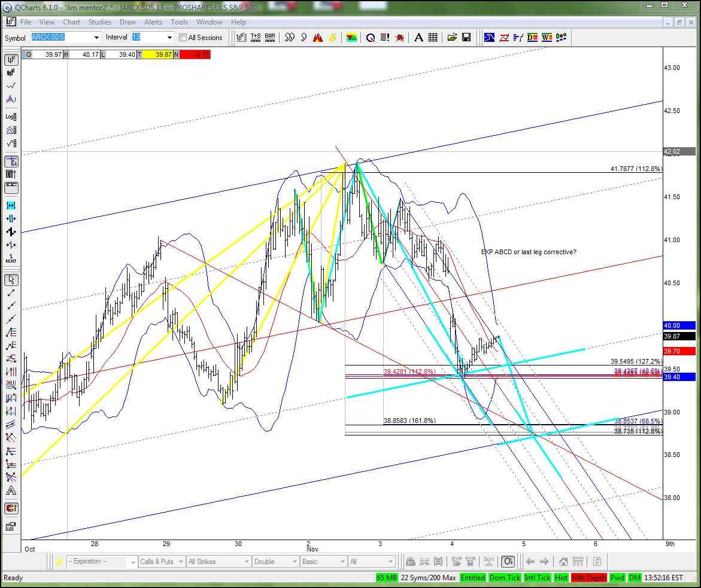Open the Draw menu
The height and width of the screenshot is (588, 701).
click(128, 22)
